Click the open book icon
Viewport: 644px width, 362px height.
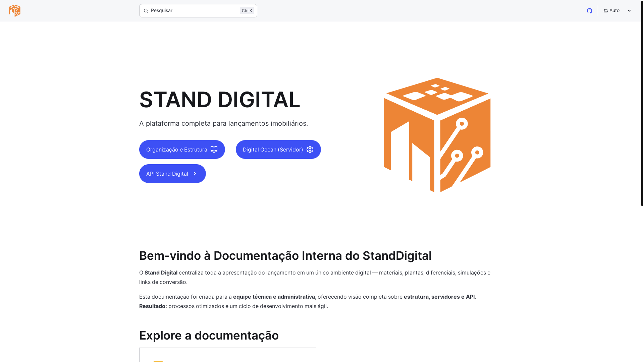click(214, 149)
